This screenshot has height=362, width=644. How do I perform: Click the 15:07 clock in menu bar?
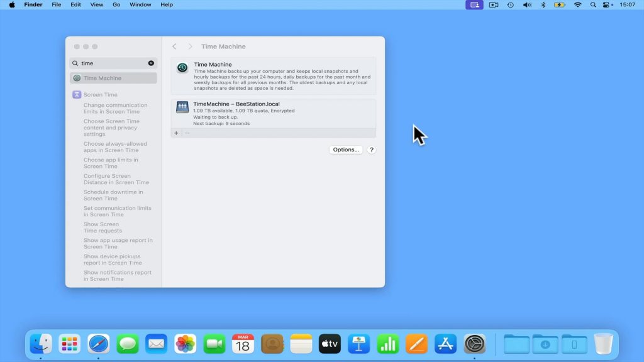pyautogui.click(x=628, y=4)
